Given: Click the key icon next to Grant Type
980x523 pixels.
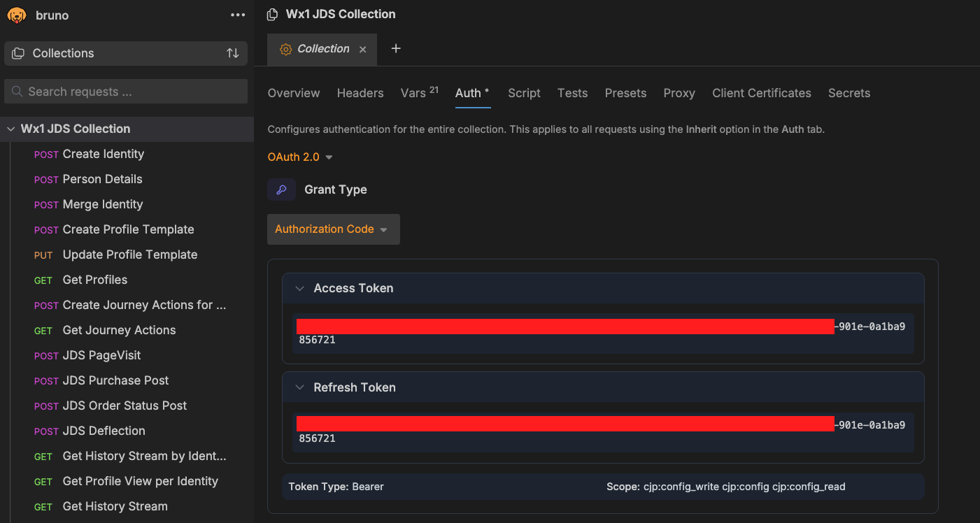Looking at the screenshot, I should pos(281,189).
